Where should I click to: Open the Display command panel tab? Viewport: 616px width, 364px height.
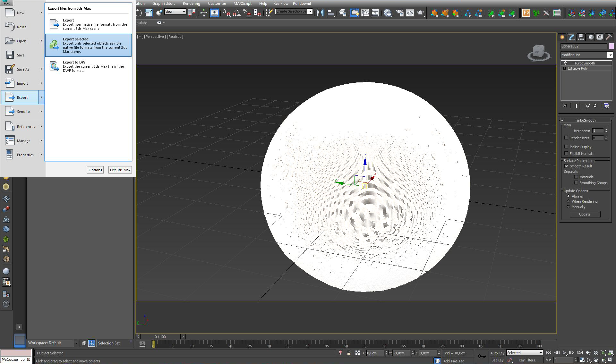click(600, 37)
